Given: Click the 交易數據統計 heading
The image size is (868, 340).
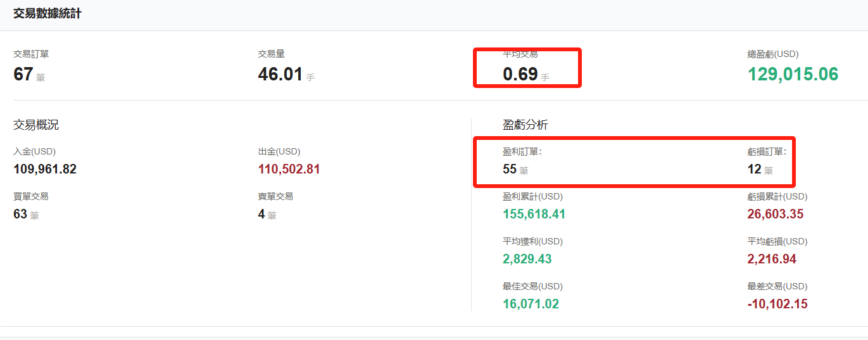Looking at the screenshot, I should [x=47, y=13].
